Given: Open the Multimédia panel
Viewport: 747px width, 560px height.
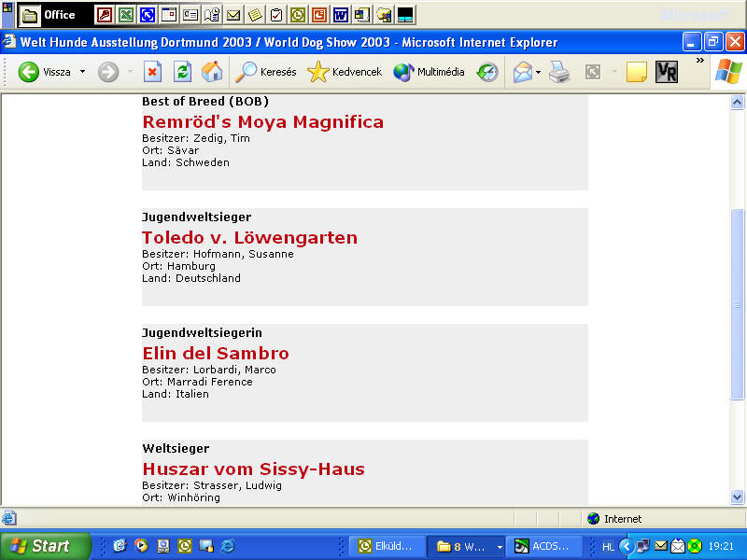Looking at the screenshot, I should (x=429, y=72).
